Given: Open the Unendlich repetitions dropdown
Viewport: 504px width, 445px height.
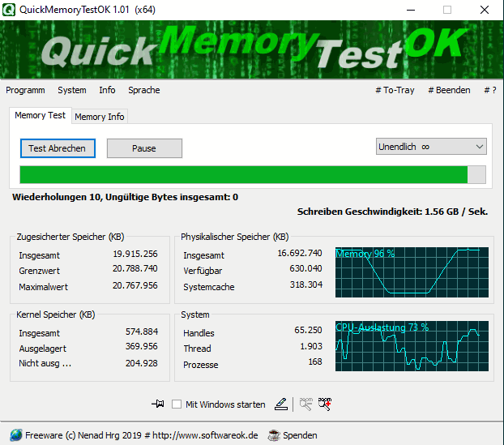Looking at the screenshot, I should (x=431, y=147).
